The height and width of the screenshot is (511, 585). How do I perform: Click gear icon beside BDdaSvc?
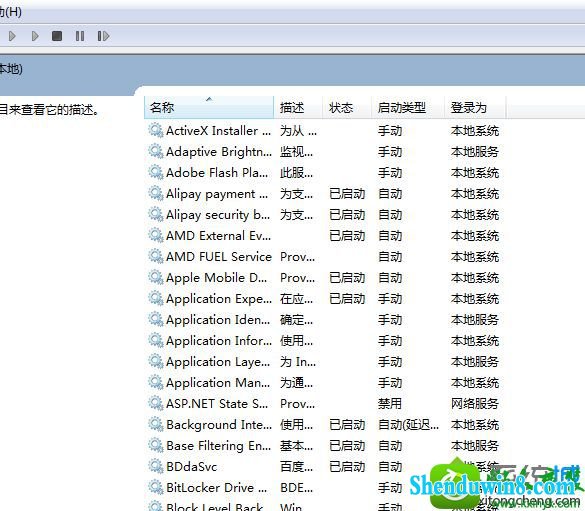156,466
